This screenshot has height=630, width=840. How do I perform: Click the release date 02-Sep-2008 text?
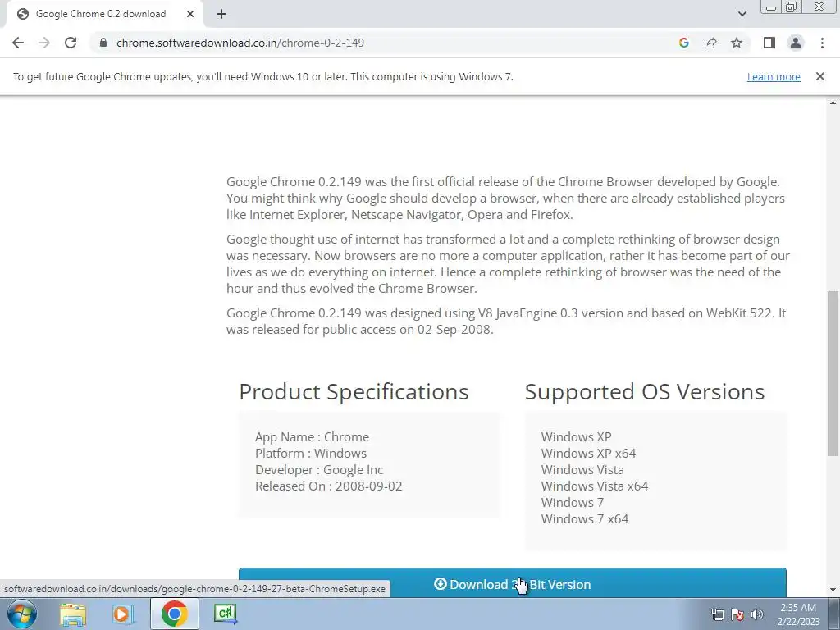tap(454, 330)
